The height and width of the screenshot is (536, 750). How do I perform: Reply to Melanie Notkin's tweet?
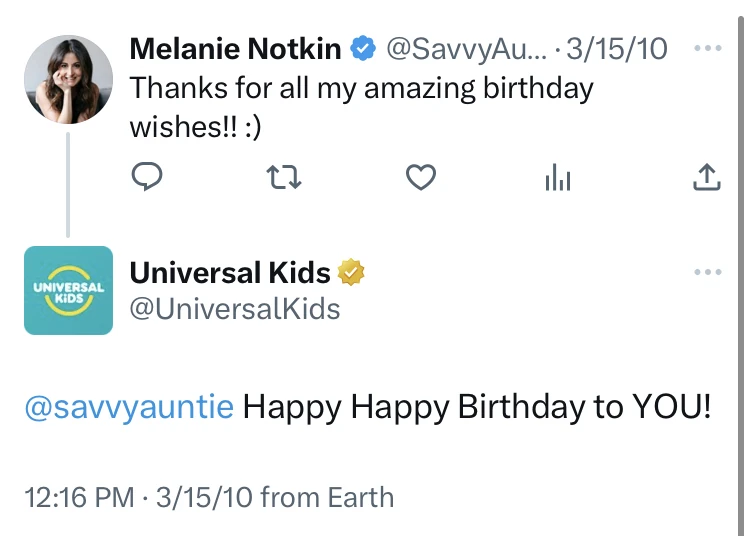tap(147, 178)
